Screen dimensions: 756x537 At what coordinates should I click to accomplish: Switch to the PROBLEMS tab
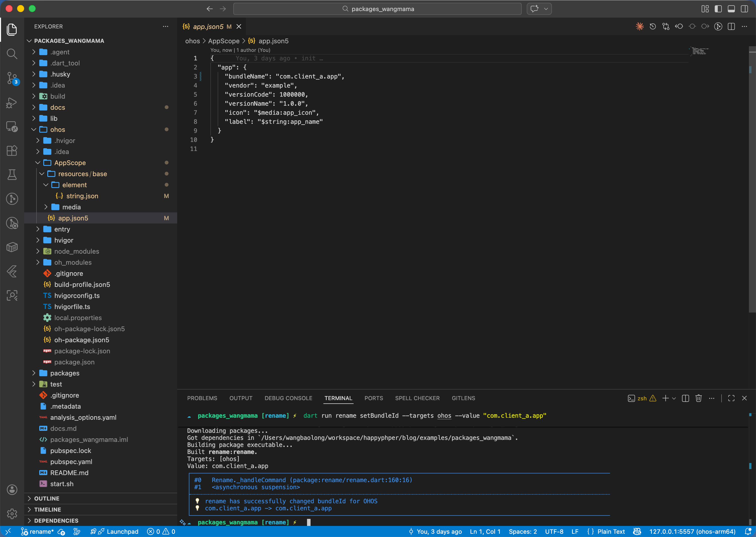click(x=202, y=398)
